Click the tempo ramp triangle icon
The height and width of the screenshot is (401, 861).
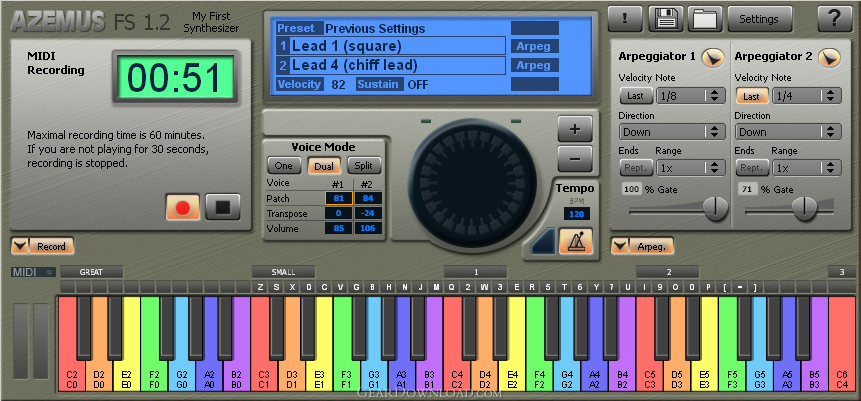pos(543,242)
